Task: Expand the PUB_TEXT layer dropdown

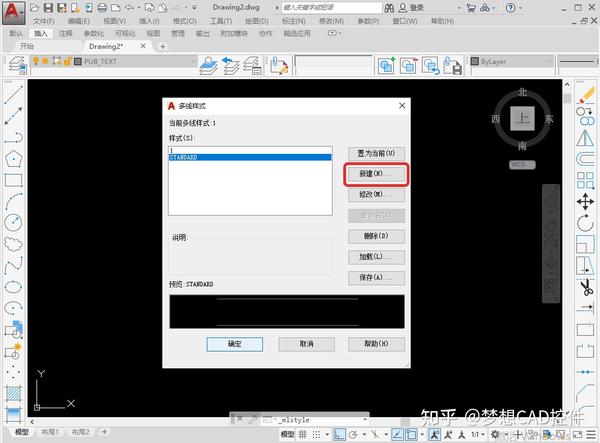Action: [193, 62]
